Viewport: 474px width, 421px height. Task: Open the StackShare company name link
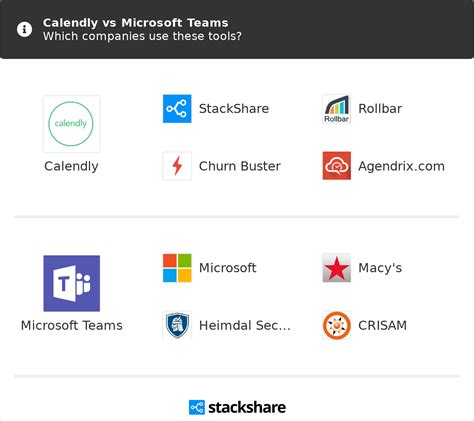pyautogui.click(x=234, y=109)
